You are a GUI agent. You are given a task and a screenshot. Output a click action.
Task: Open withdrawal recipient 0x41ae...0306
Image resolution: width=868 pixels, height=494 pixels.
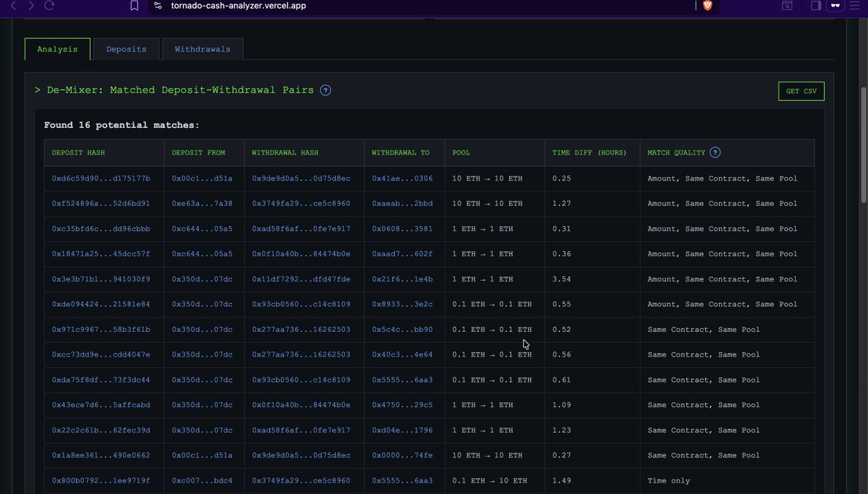point(402,178)
